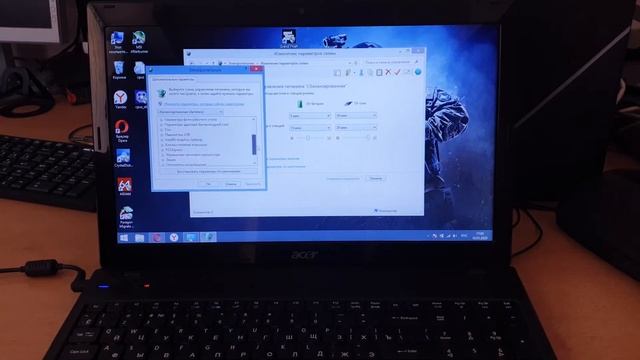Select the Grand Theft Auto desktop icon
This screenshot has width=640, height=360.
click(x=289, y=39)
